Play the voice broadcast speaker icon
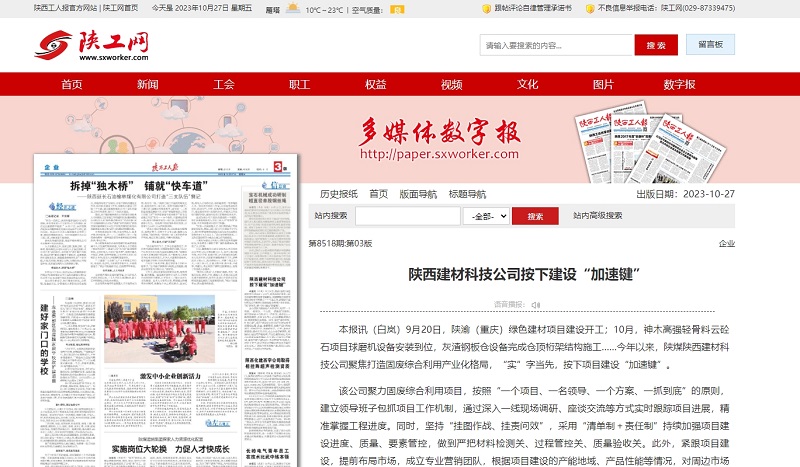 click(x=535, y=305)
